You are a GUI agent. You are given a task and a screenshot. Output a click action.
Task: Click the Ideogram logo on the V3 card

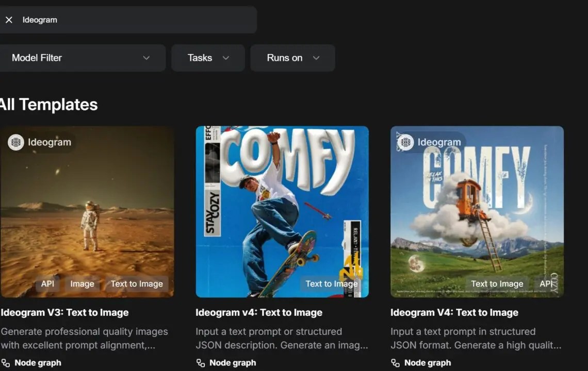(16, 142)
